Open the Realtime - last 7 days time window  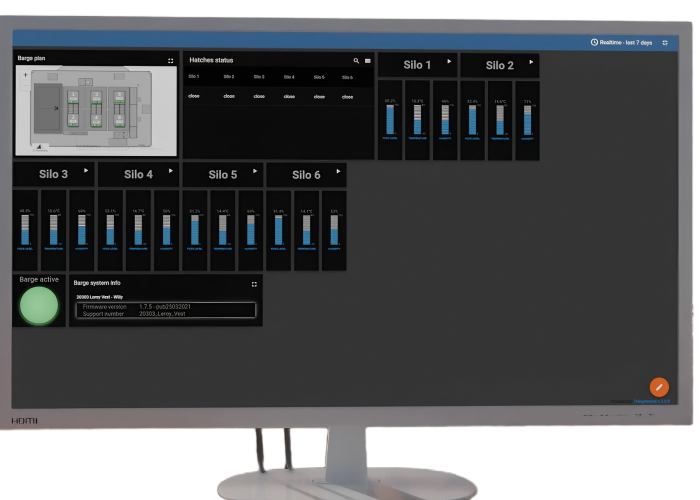pos(621,42)
